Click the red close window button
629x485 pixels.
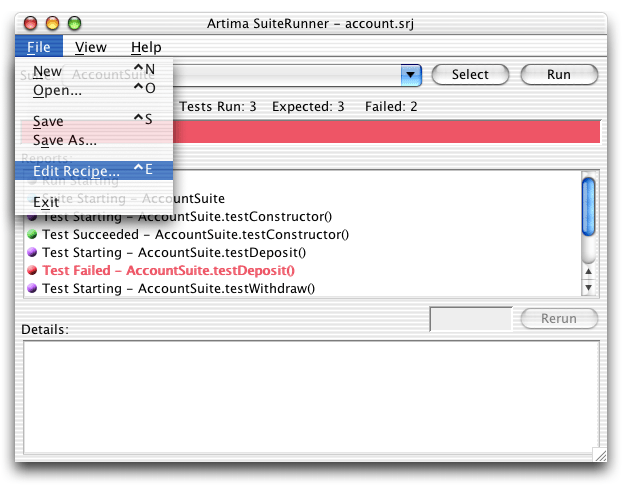coord(30,23)
